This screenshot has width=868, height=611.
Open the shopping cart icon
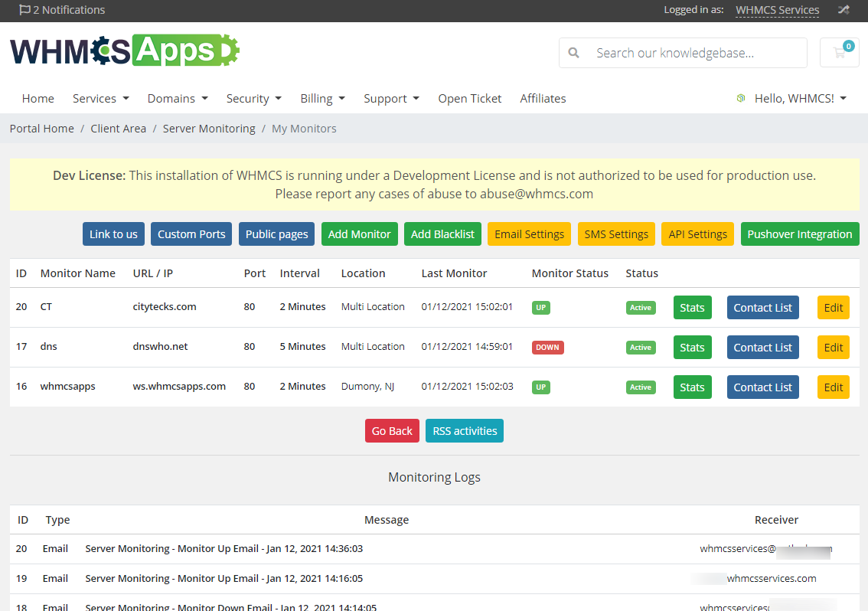[x=839, y=53]
